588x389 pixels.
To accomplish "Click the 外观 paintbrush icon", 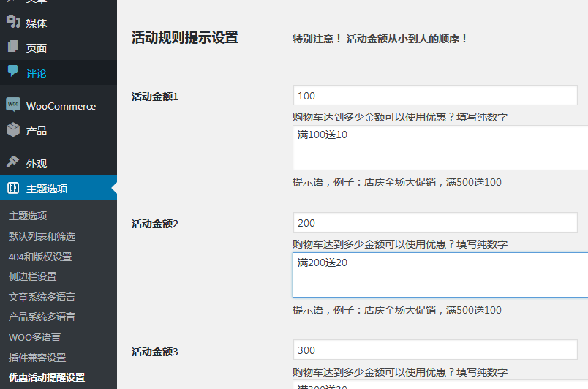I will click(x=13, y=162).
